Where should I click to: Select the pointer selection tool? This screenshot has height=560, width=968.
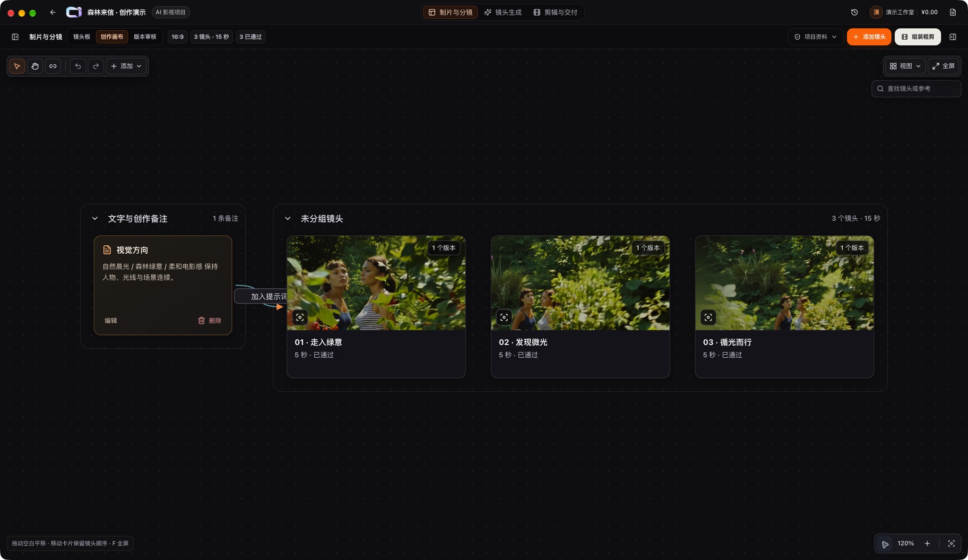(17, 66)
